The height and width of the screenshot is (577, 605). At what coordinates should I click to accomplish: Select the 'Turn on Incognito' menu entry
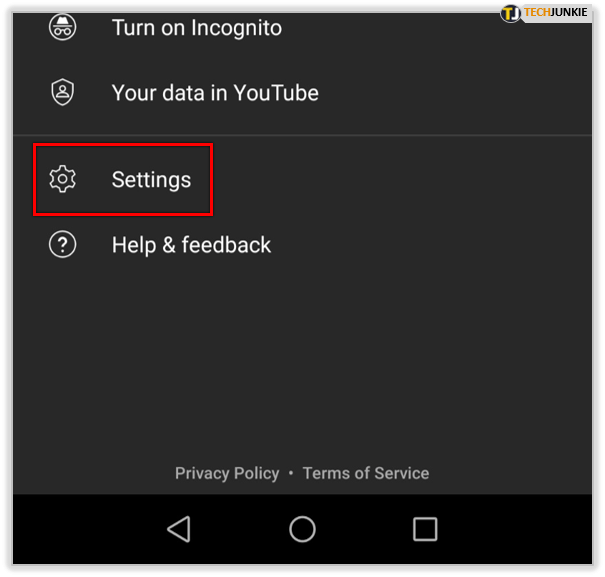point(302,28)
